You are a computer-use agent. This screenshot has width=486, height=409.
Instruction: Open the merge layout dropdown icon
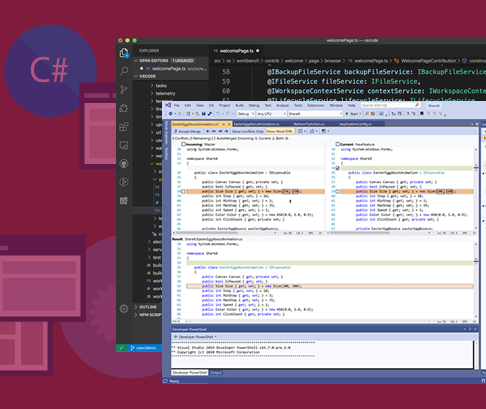[301, 131]
